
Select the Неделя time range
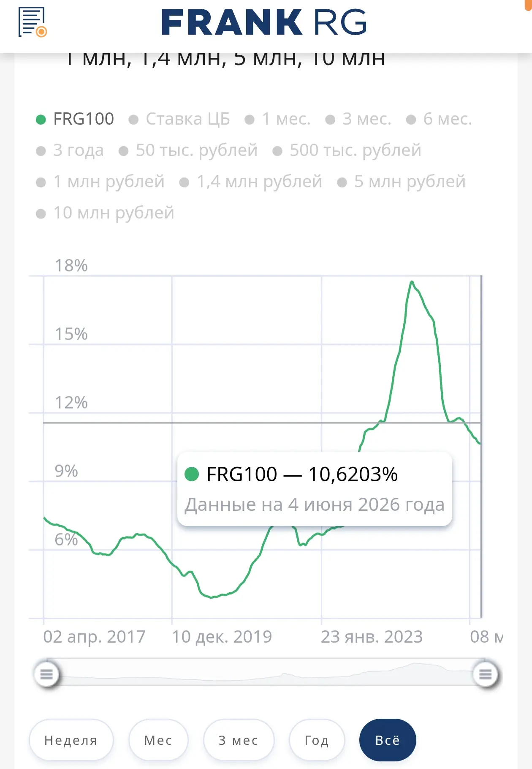[x=71, y=740]
